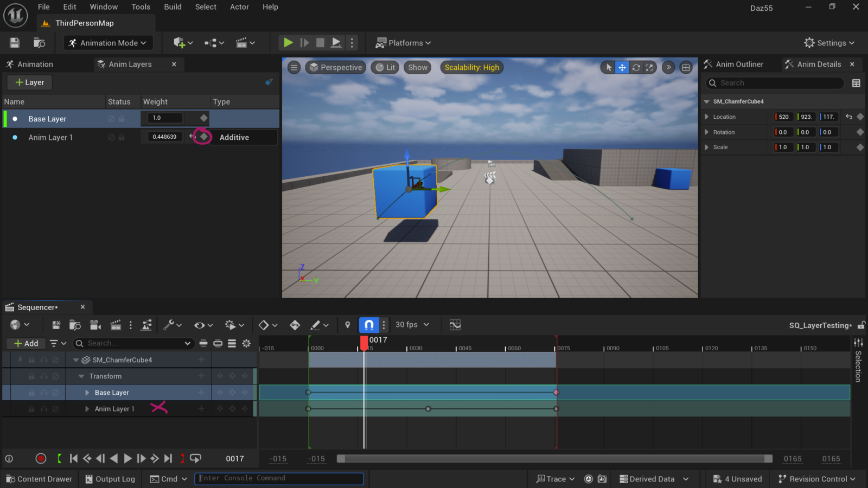
Task: Add key on Location in Anim Details
Action: [x=860, y=117]
